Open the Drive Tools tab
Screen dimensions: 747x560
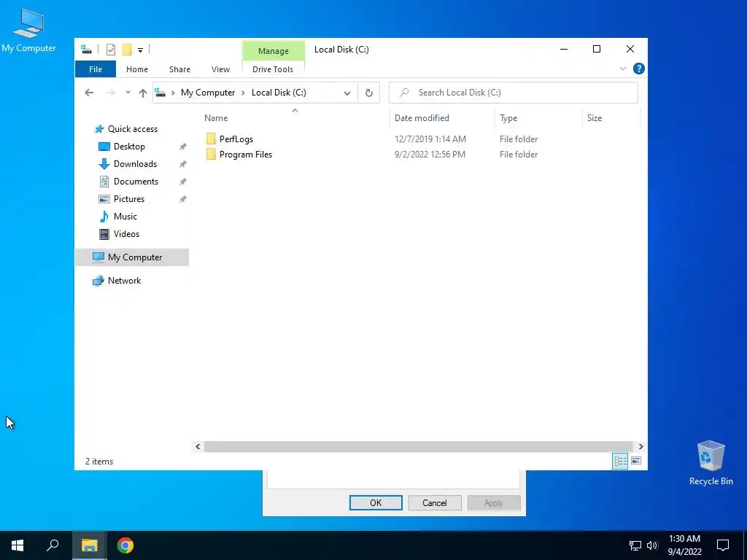(x=273, y=69)
